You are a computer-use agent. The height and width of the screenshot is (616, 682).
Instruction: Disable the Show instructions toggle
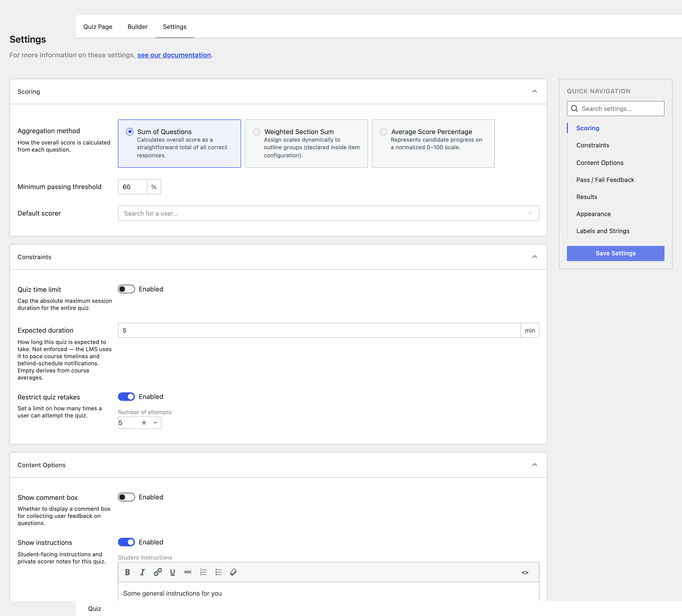click(x=126, y=542)
